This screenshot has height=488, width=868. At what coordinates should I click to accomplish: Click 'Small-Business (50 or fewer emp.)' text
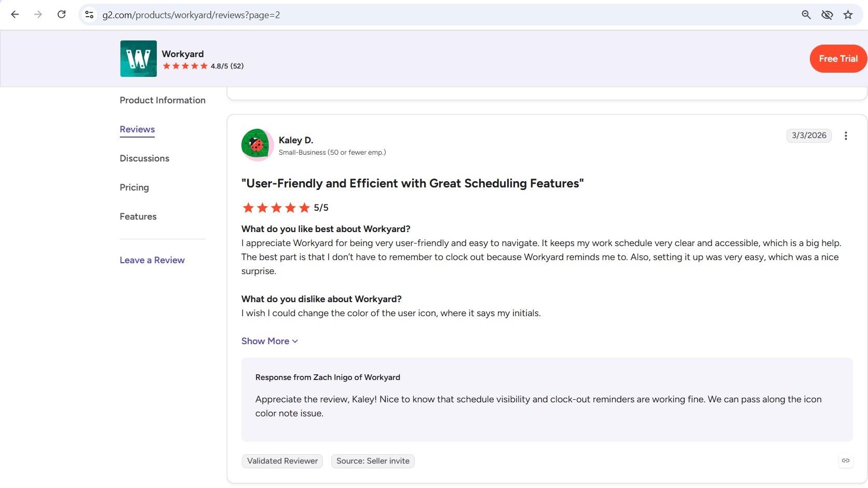click(x=332, y=153)
